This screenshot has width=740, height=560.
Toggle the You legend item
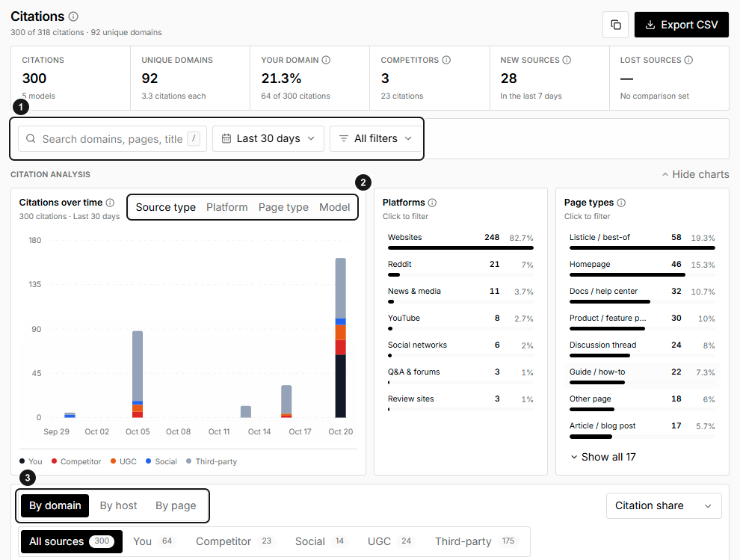point(31,461)
